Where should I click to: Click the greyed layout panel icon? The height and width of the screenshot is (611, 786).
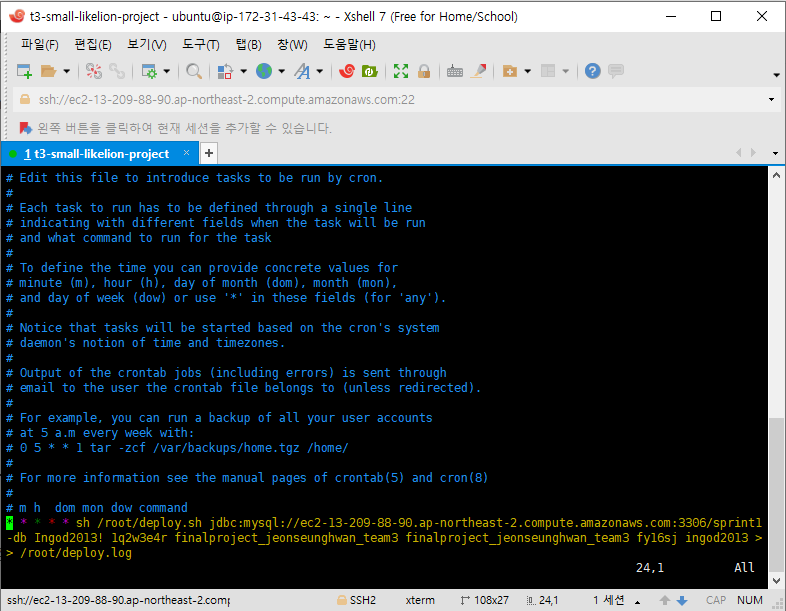pyautogui.click(x=548, y=71)
